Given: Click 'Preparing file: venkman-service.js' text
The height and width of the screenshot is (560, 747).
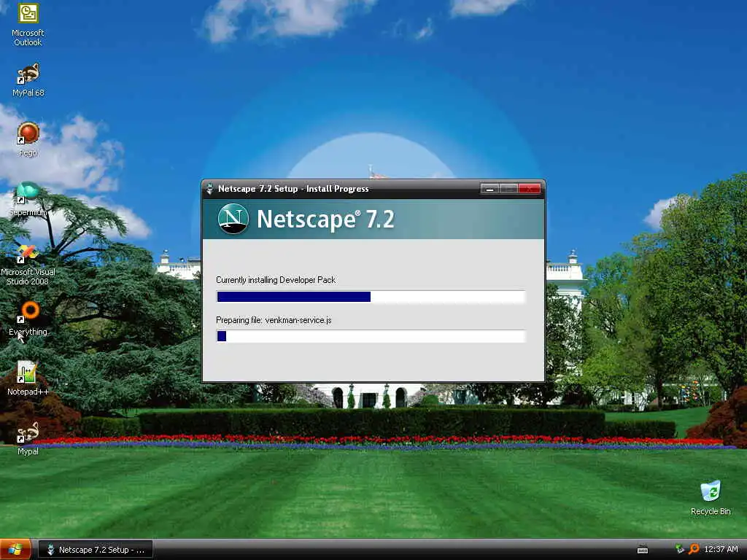Looking at the screenshot, I should coord(274,320).
